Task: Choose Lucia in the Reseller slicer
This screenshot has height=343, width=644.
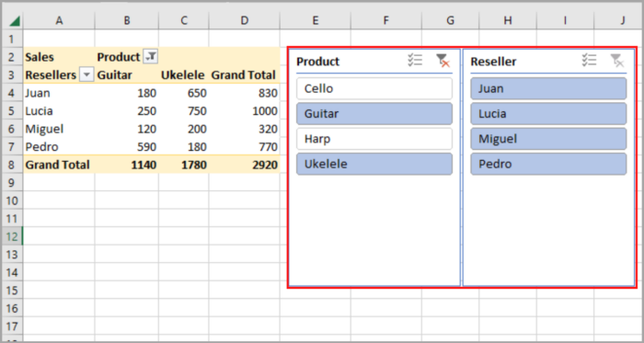Action: coord(548,114)
